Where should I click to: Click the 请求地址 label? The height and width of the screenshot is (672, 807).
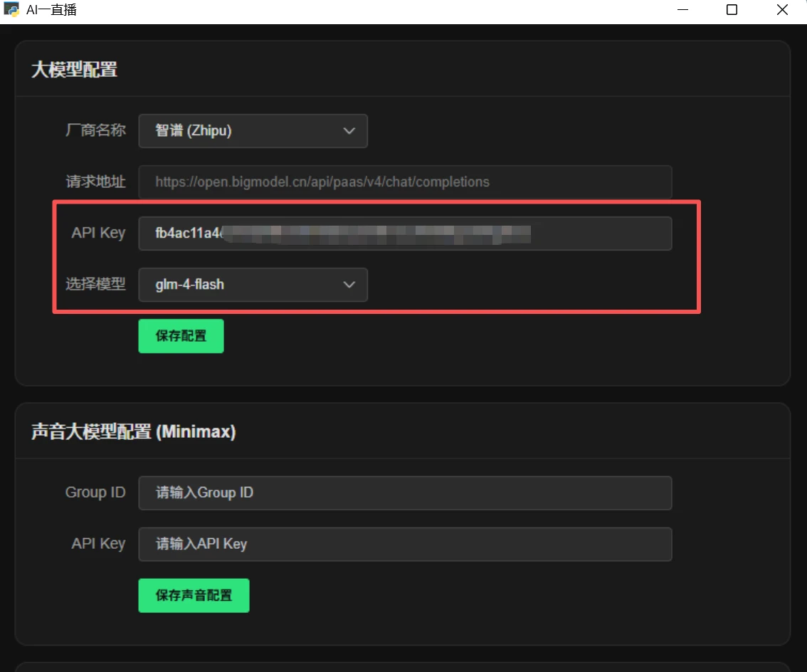click(95, 182)
